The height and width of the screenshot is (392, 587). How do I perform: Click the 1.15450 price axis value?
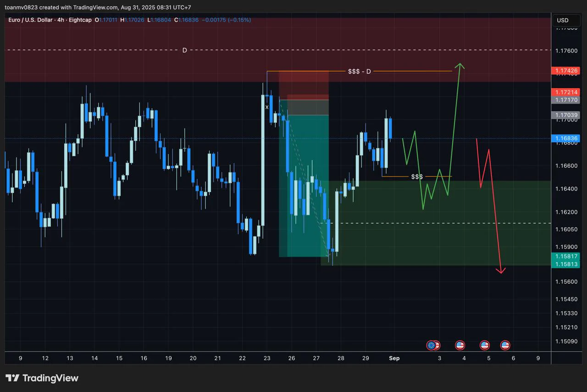click(x=566, y=299)
